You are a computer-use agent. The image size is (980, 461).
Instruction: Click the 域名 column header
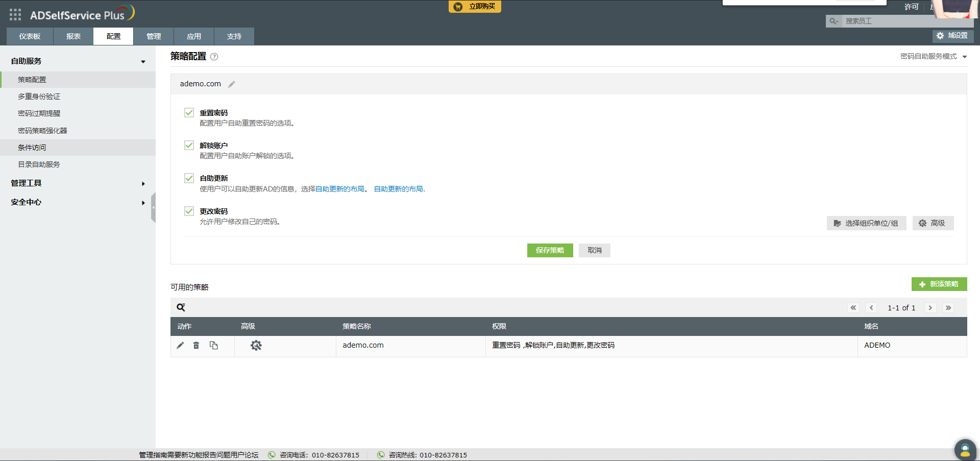click(871, 326)
